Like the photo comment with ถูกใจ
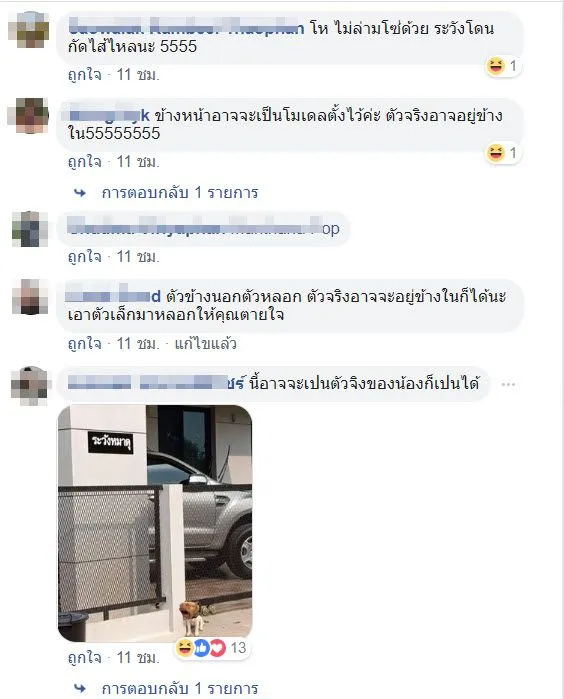The height and width of the screenshot is (699, 564). click(x=85, y=658)
